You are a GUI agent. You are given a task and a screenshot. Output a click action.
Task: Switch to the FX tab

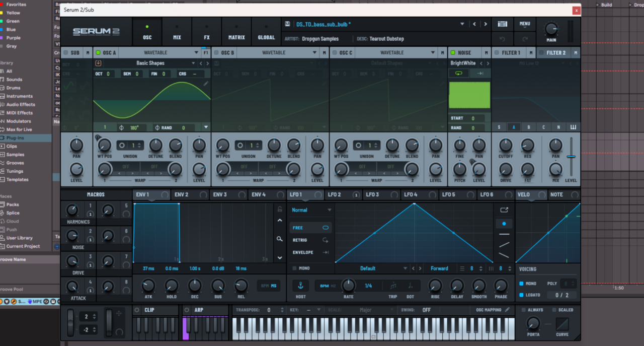206,32
